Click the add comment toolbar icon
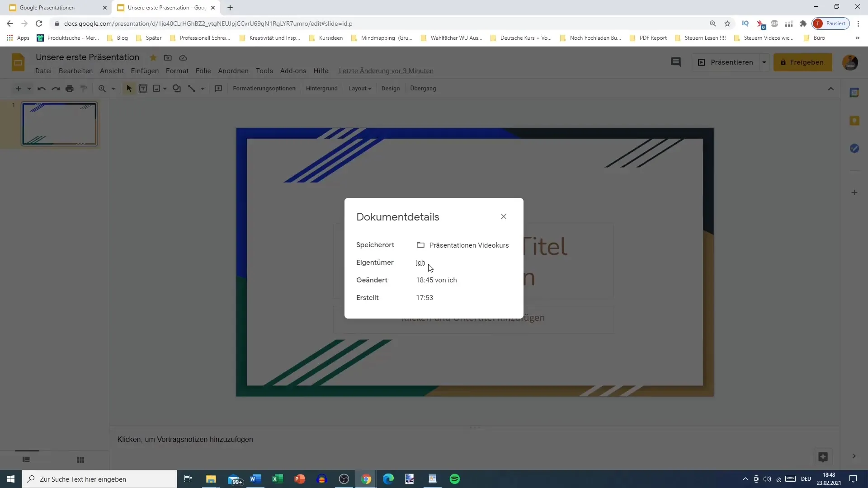Image resolution: width=868 pixels, height=488 pixels. coord(218,89)
